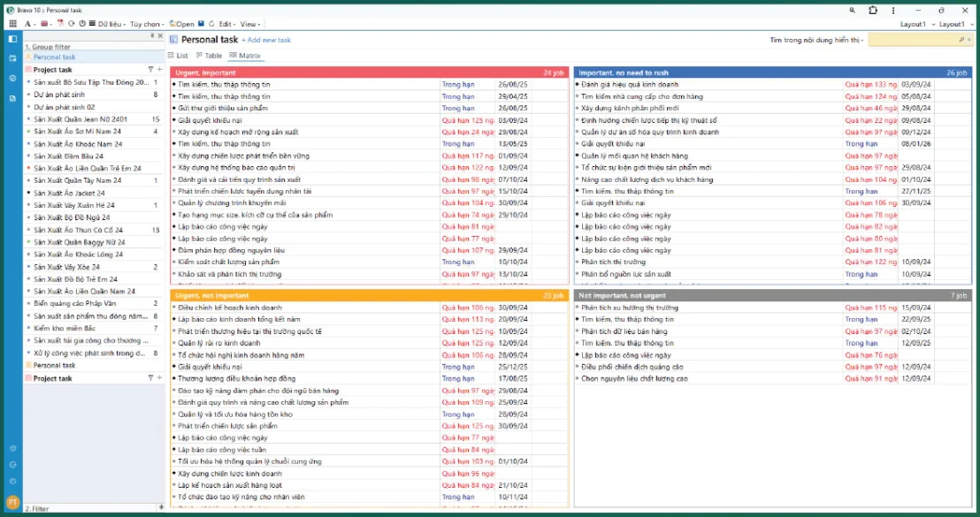Open the Dữ liệu dropdown menu
This screenshot has width=980, height=517.
111,24
